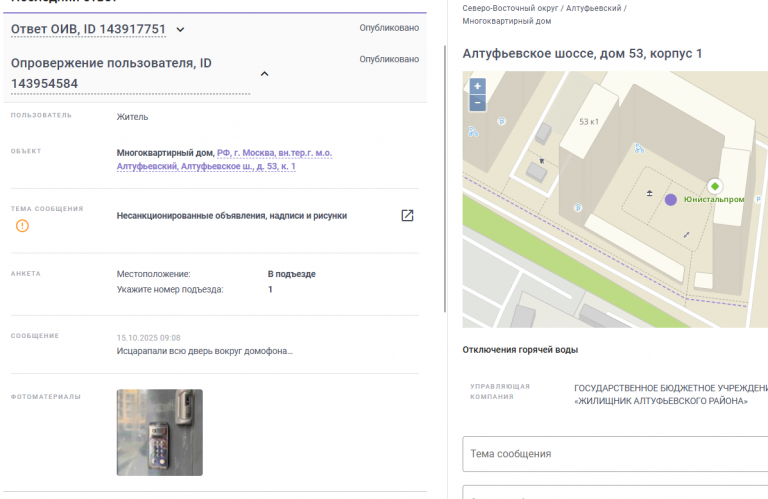Click the purple location marker on map
This screenshot has width=768, height=499.
click(671, 199)
